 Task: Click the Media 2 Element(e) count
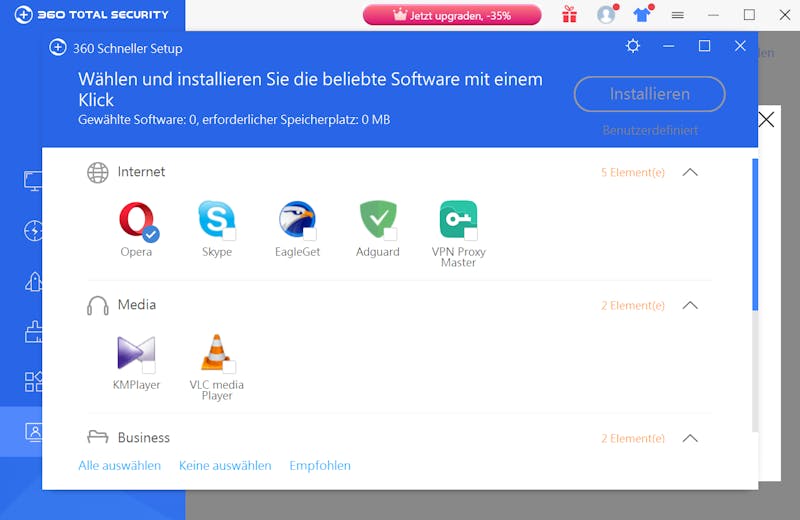click(633, 305)
